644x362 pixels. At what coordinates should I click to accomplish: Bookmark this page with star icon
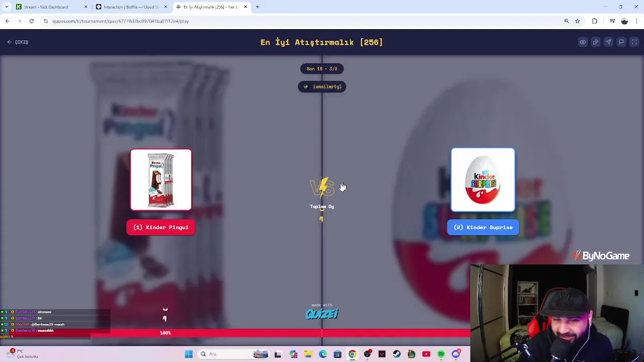(x=578, y=21)
